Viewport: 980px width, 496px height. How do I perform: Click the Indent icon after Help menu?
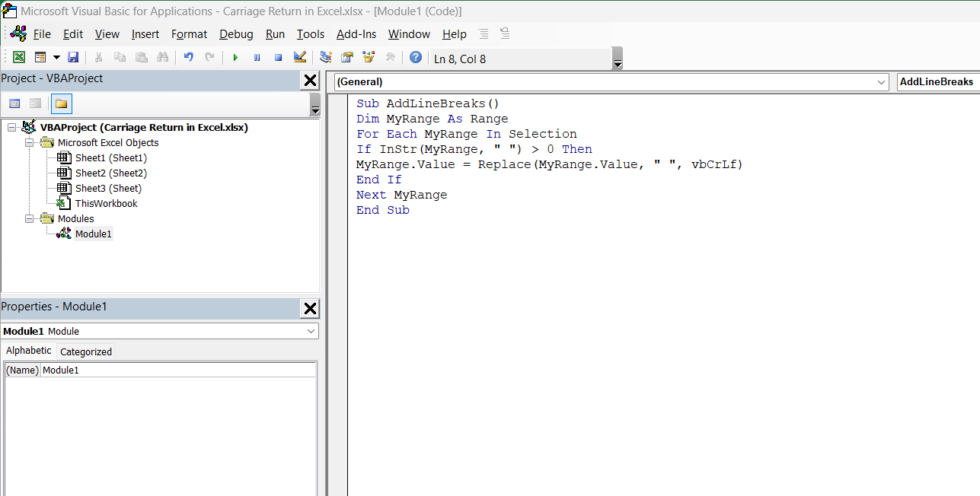click(x=484, y=33)
